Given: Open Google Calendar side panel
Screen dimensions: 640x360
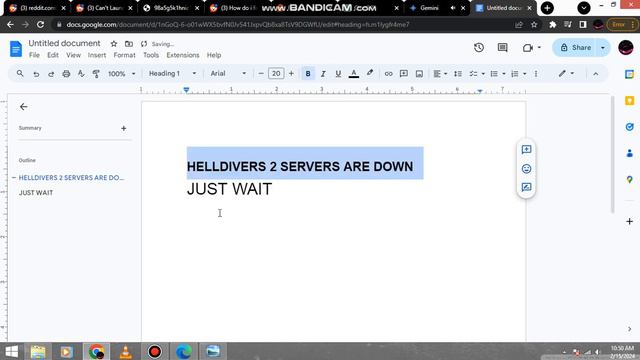Looking at the screenshot, I should coord(629,74).
